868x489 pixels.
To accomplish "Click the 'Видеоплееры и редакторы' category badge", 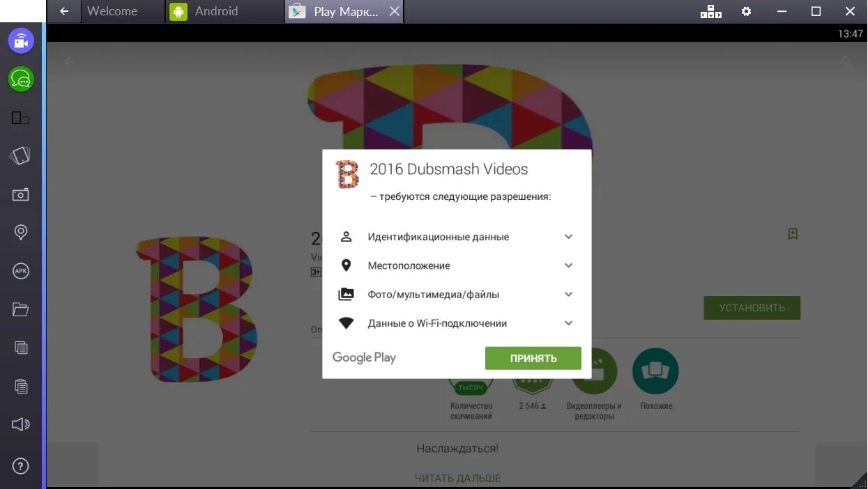I will [x=595, y=385].
